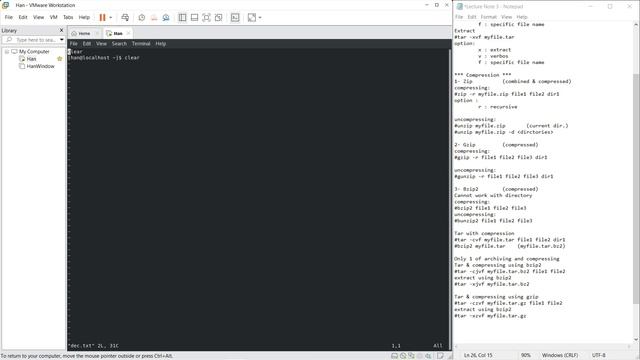Screen dimensions: 640x360
Task: Open the terminal Search menu
Action: [119, 44]
